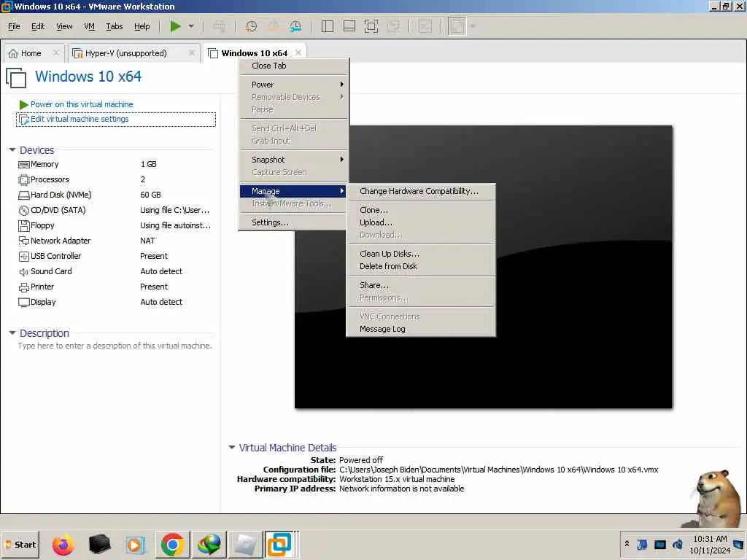
Task: Choose Settings... in the context menu
Action: click(294, 222)
